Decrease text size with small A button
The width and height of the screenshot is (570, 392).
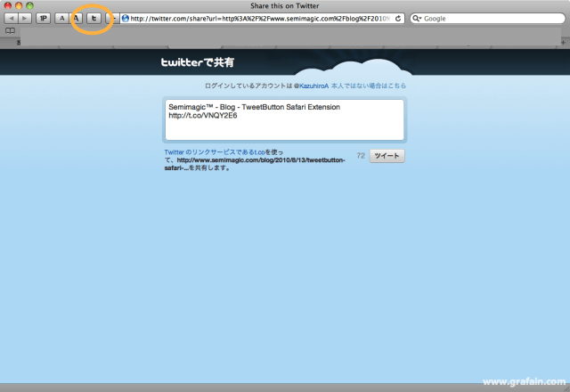61,18
